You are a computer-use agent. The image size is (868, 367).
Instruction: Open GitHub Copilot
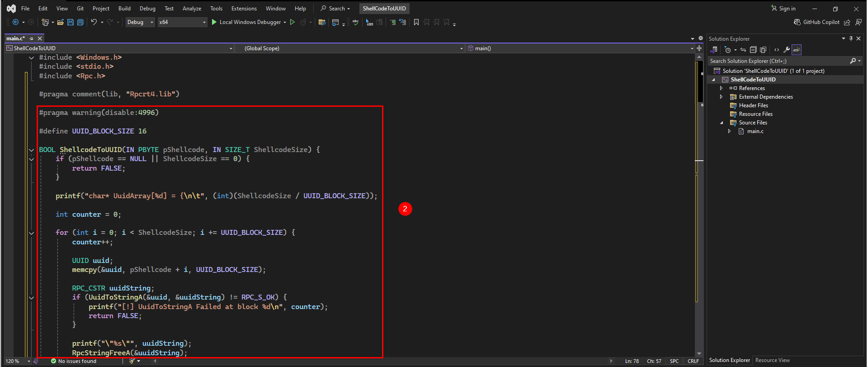817,22
